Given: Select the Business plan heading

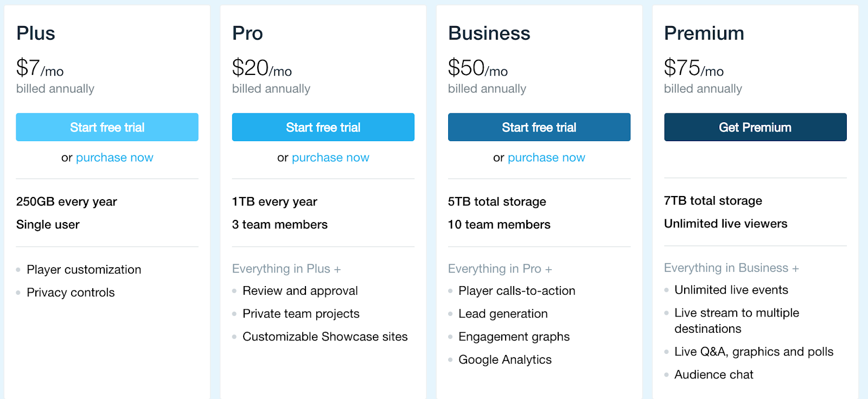Looking at the screenshot, I should tap(489, 33).
